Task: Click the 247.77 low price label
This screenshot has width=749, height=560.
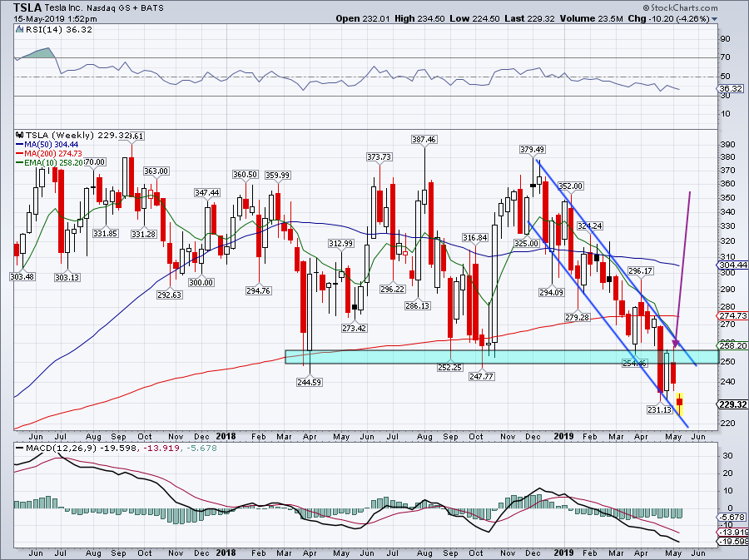Action: pos(481,376)
